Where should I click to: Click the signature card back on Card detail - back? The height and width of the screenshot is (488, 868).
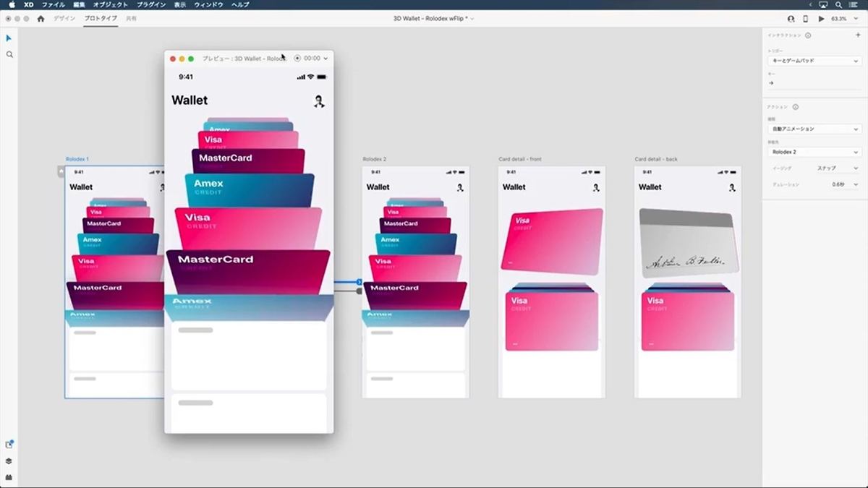pos(688,243)
